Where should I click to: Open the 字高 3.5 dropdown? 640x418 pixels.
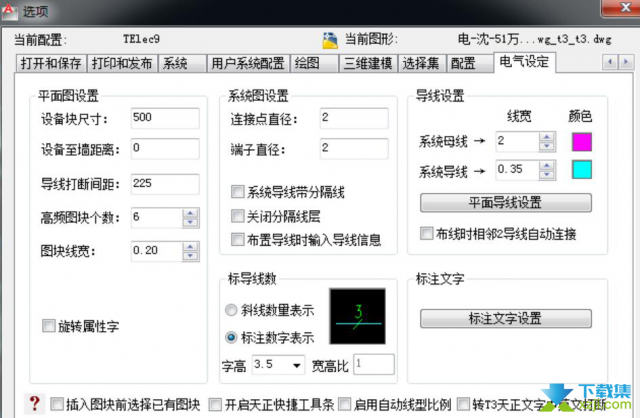[297, 365]
